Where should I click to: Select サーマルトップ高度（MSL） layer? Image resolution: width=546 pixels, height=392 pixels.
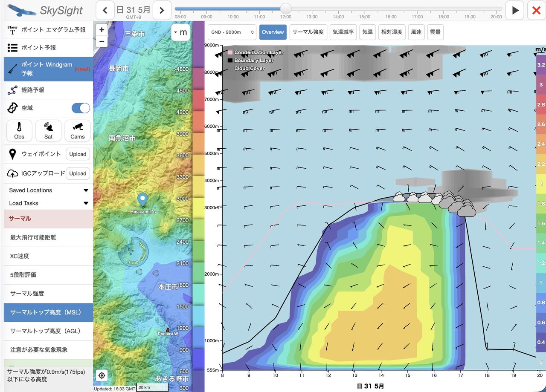(x=48, y=312)
